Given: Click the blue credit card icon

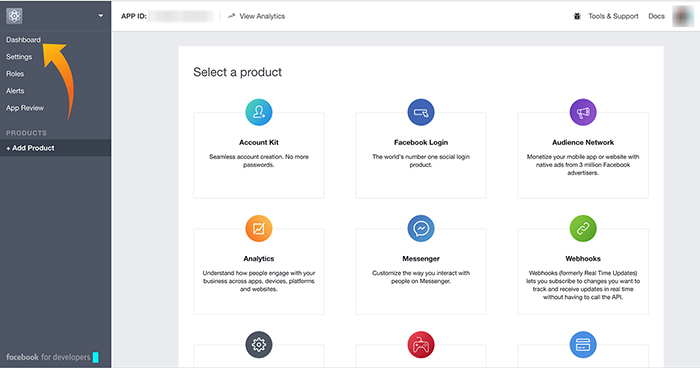Looking at the screenshot, I should (583, 344).
